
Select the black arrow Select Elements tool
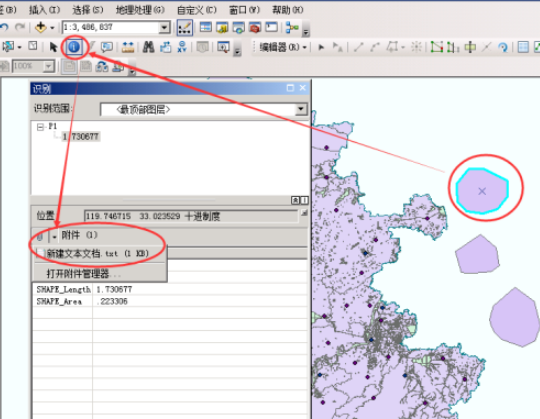53,47
